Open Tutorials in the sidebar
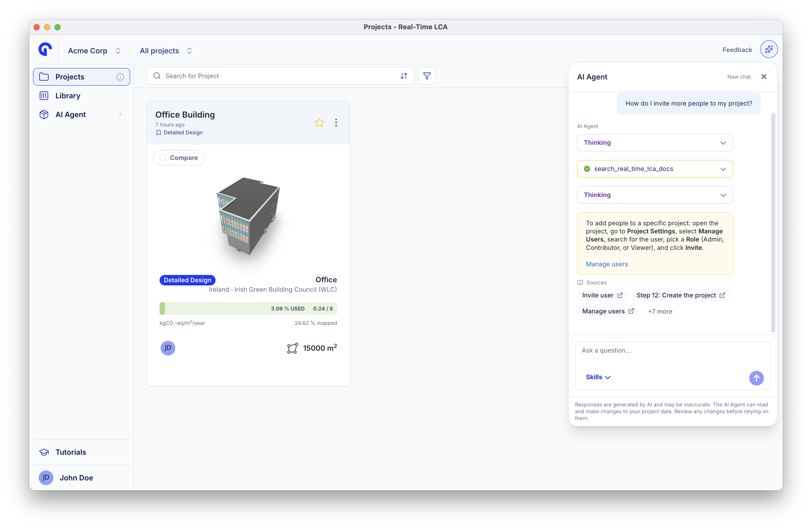Viewport: 812px width, 529px height. click(81, 452)
